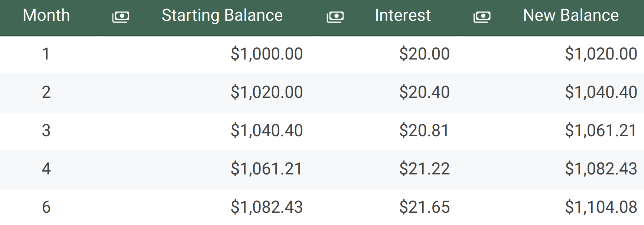Select the Starting Balance column header
This screenshot has width=644, height=225.
[x=222, y=16]
